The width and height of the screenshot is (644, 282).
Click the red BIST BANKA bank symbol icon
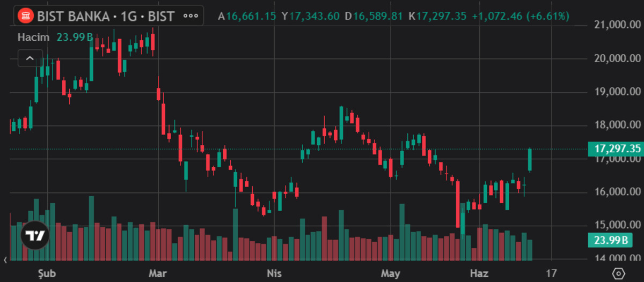(x=25, y=16)
